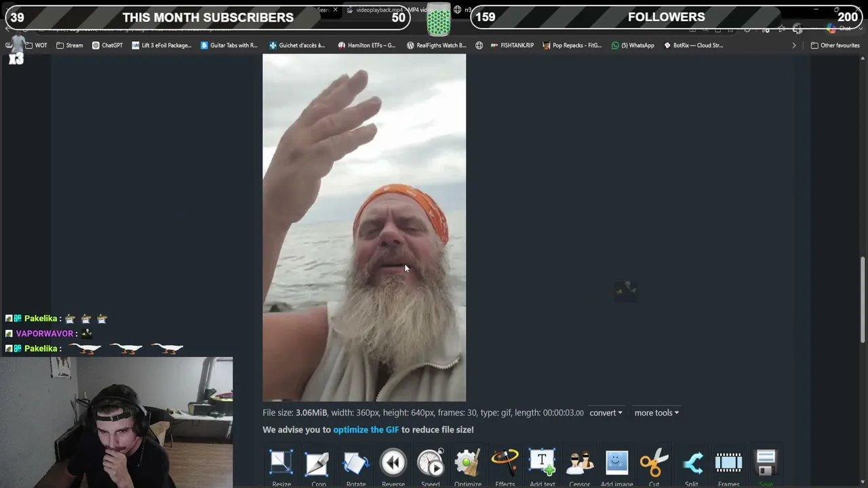Click the streamer webcam overlay
This screenshot has width=868, height=488.
click(117, 422)
